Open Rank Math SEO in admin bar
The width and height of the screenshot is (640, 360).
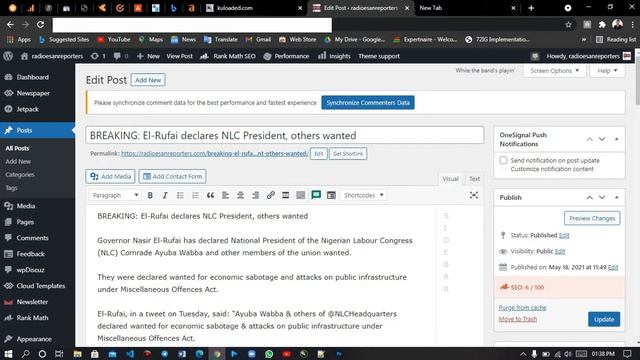click(228, 56)
